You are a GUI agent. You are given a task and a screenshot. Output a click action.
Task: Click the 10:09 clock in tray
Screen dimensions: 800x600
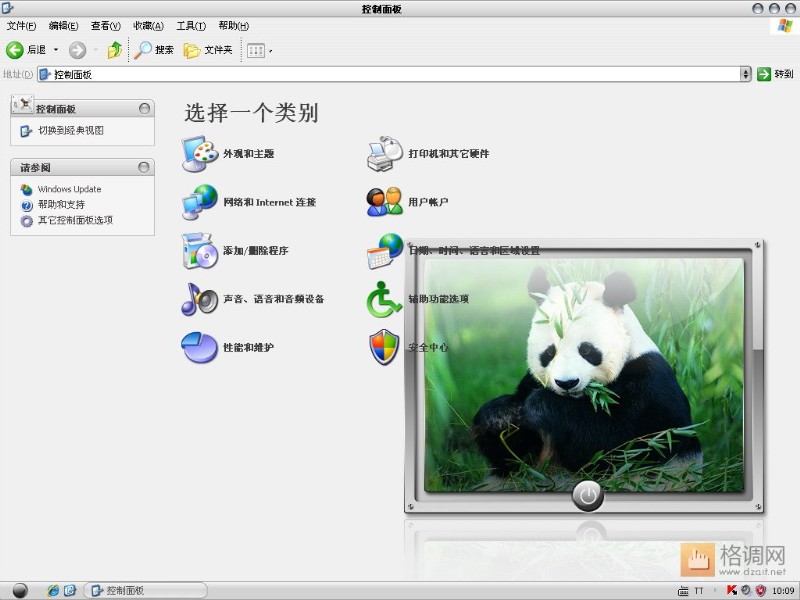pyautogui.click(x=783, y=591)
